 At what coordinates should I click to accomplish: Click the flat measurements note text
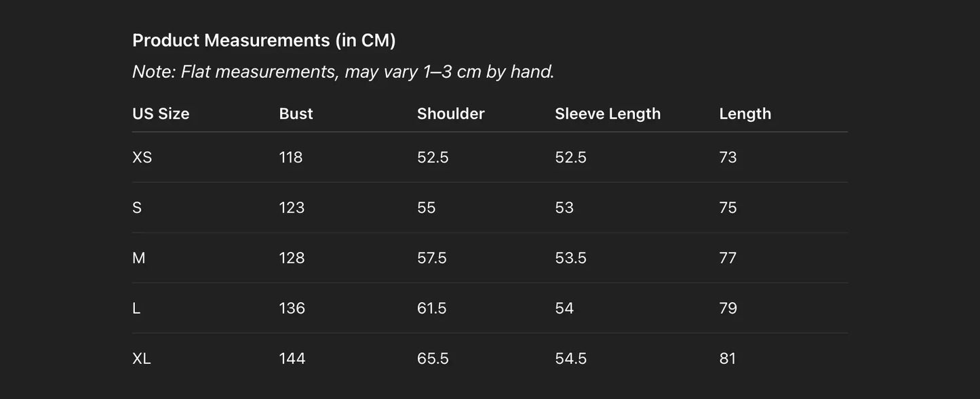point(343,71)
